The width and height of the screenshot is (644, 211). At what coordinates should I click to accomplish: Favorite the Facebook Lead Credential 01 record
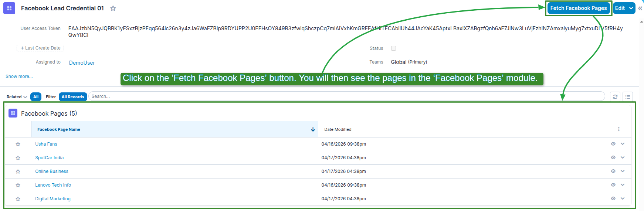113,8
